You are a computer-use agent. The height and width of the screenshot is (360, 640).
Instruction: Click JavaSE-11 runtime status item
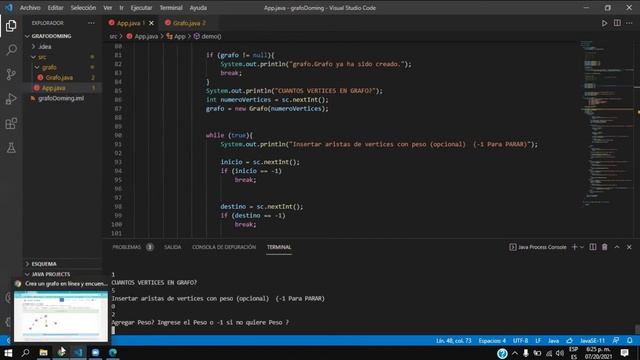[592, 340]
